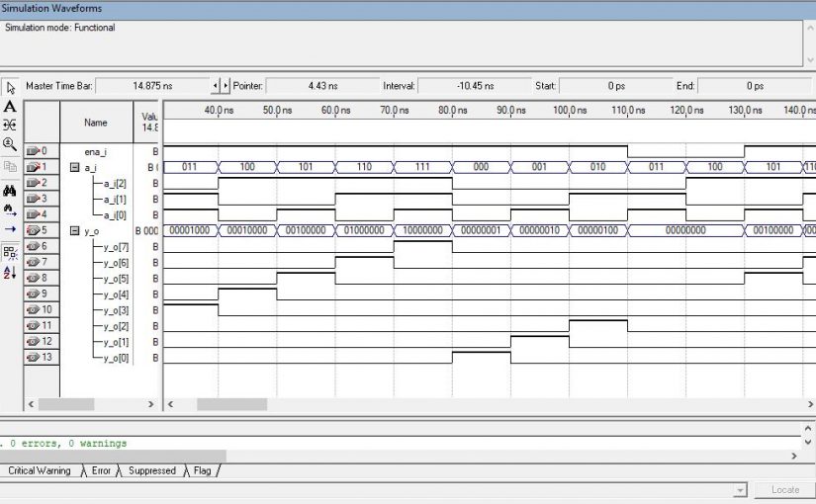Click the message panel horizontal scroll right arrow
Viewport: 816px width, 504px height.
click(x=794, y=456)
